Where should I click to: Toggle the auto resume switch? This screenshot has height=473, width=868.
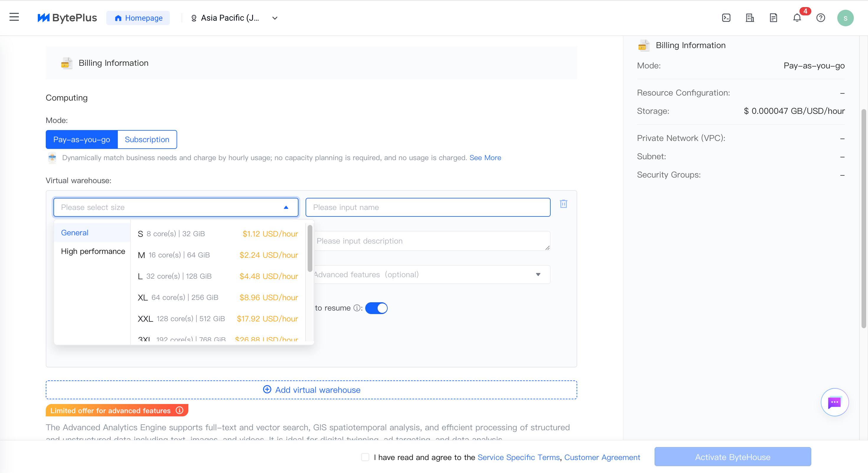click(x=376, y=308)
